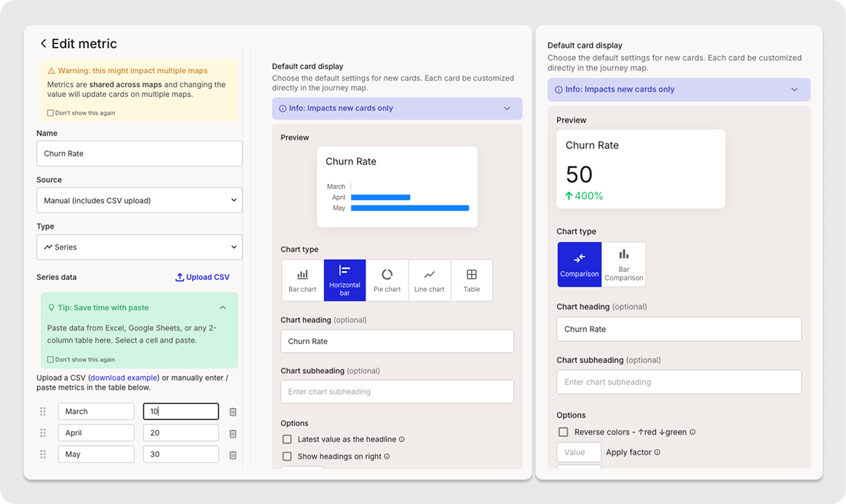846x504 pixels.
Task: Open the download example link
Action: coord(124,378)
